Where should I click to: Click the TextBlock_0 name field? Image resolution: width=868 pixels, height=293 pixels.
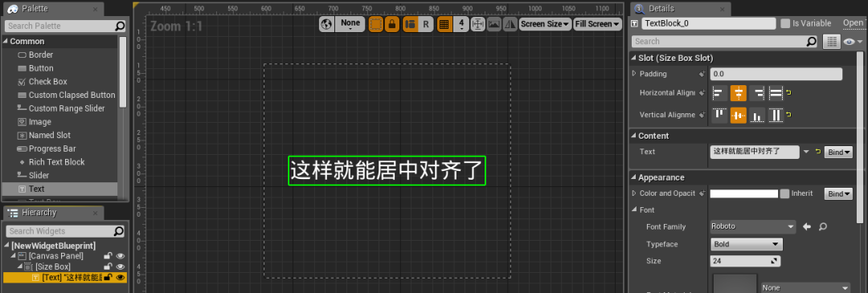pos(709,23)
